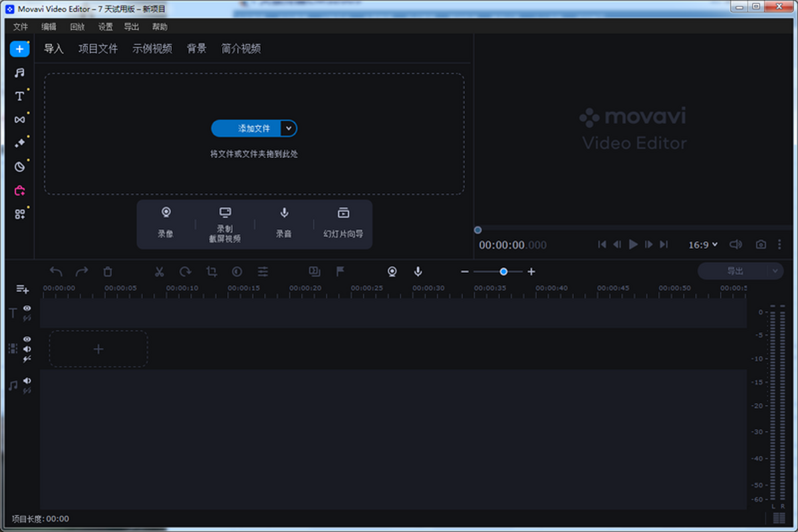The height and width of the screenshot is (532, 798).
Task: Expand the 导出 button dropdown arrow
Action: (773, 271)
